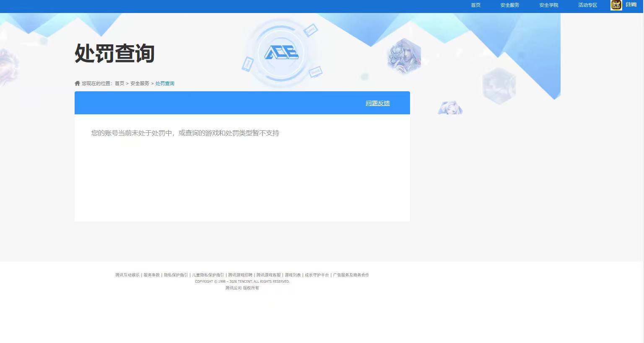This screenshot has height=343, width=644.
Task: Open the 服务条款 footer link
Action: click(x=152, y=275)
